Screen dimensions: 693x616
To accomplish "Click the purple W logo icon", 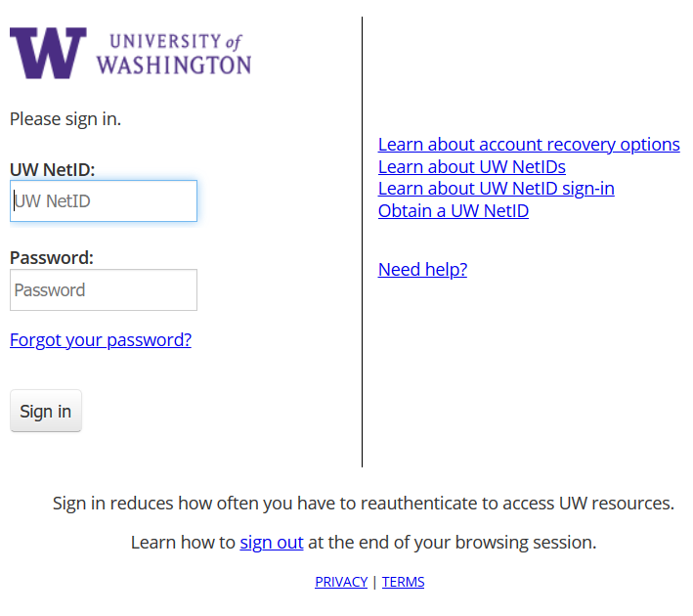I will [x=47, y=53].
